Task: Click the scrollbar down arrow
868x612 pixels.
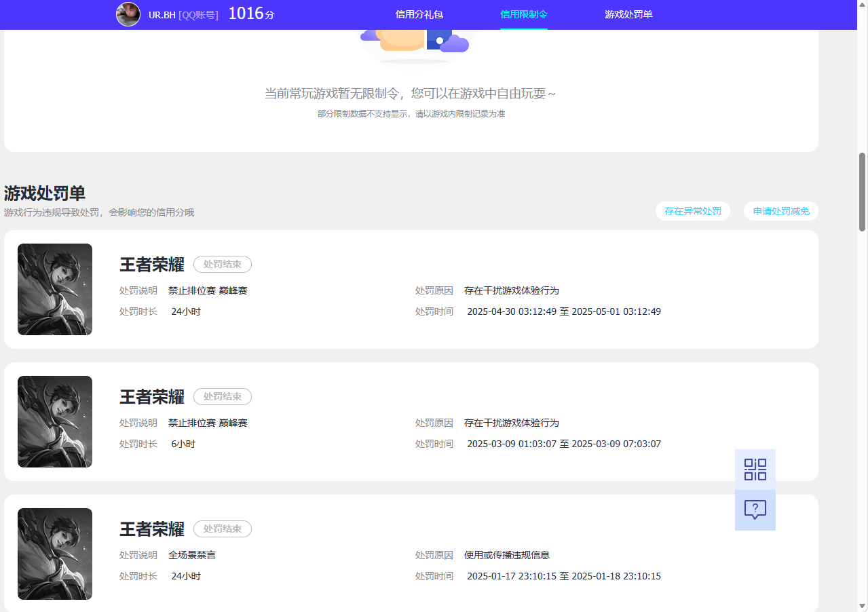Action: (x=863, y=605)
